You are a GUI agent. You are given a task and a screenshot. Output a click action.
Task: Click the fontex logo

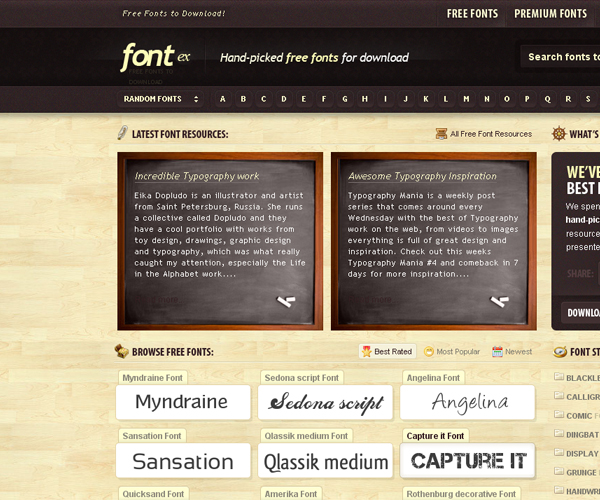coord(155,57)
